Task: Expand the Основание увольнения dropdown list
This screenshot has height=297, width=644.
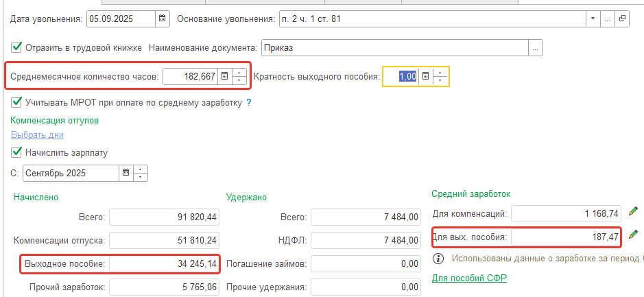Action: (591, 19)
